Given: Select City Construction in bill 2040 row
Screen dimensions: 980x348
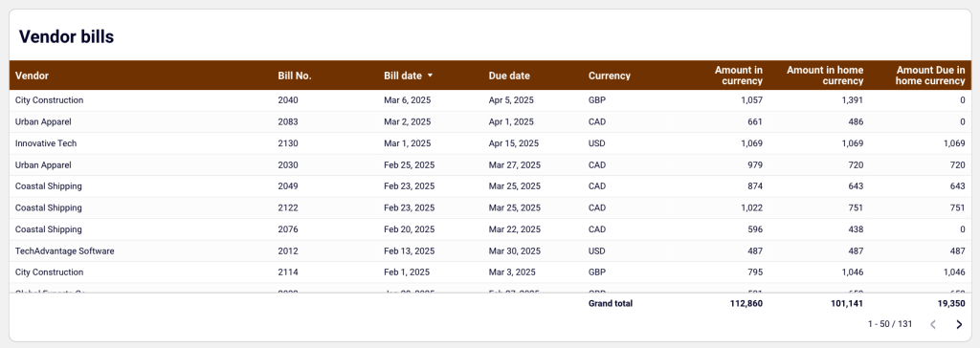Looking at the screenshot, I should [50, 100].
